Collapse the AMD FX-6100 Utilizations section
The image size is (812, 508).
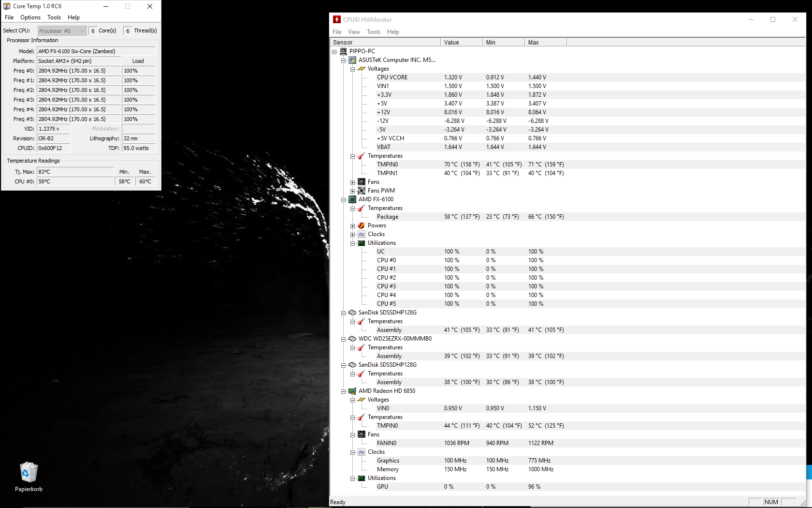[x=353, y=243]
